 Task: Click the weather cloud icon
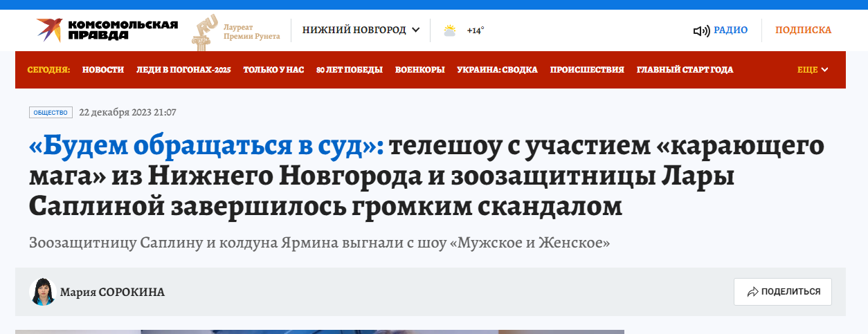(x=450, y=30)
